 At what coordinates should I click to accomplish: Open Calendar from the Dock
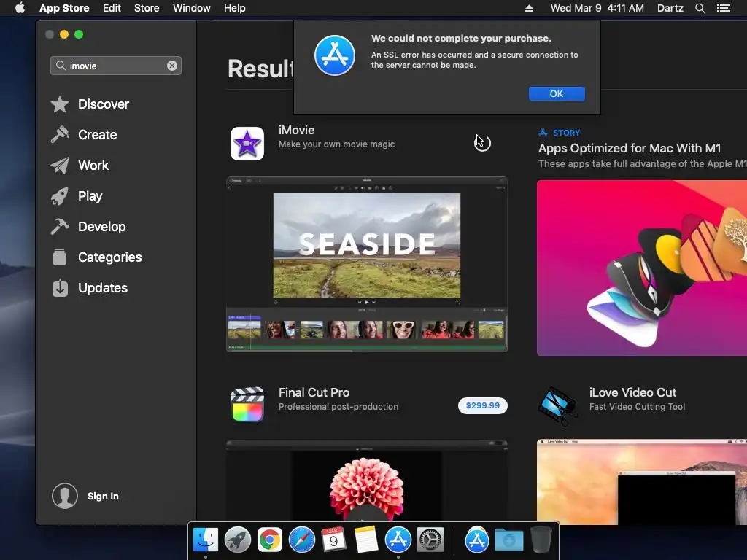[x=334, y=540]
